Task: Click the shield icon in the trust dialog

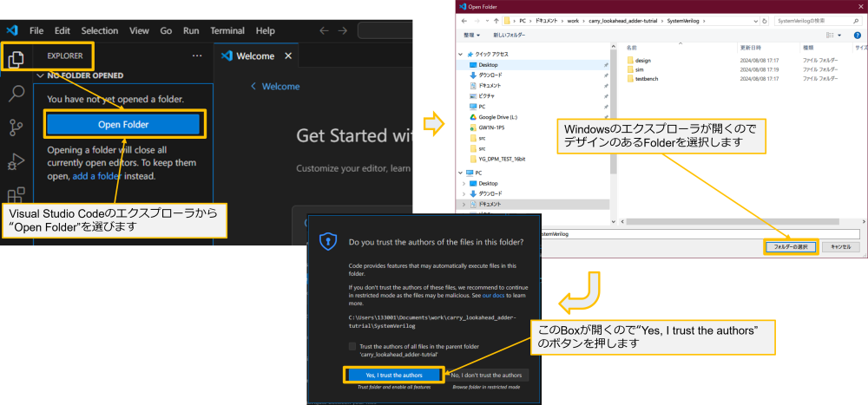Action: click(x=328, y=242)
